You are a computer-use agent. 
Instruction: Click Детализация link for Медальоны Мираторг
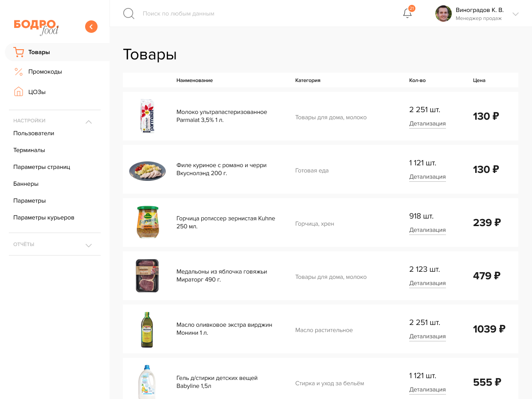427,283
